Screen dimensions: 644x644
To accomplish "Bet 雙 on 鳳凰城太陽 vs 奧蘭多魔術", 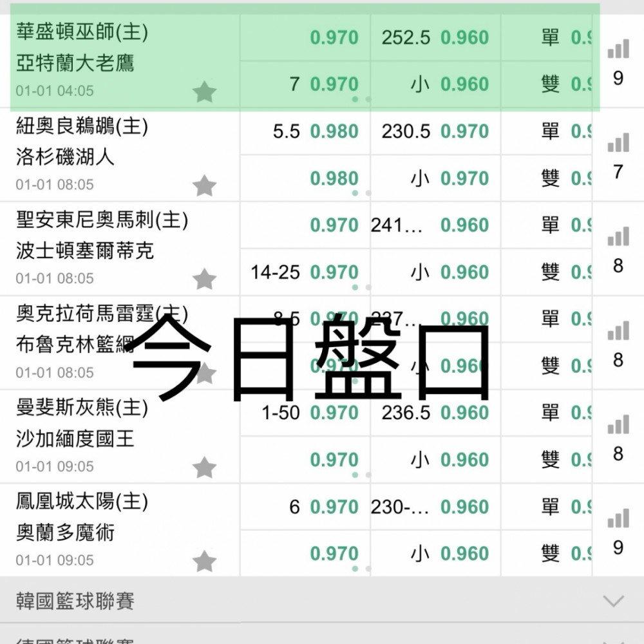I will (546, 554).
